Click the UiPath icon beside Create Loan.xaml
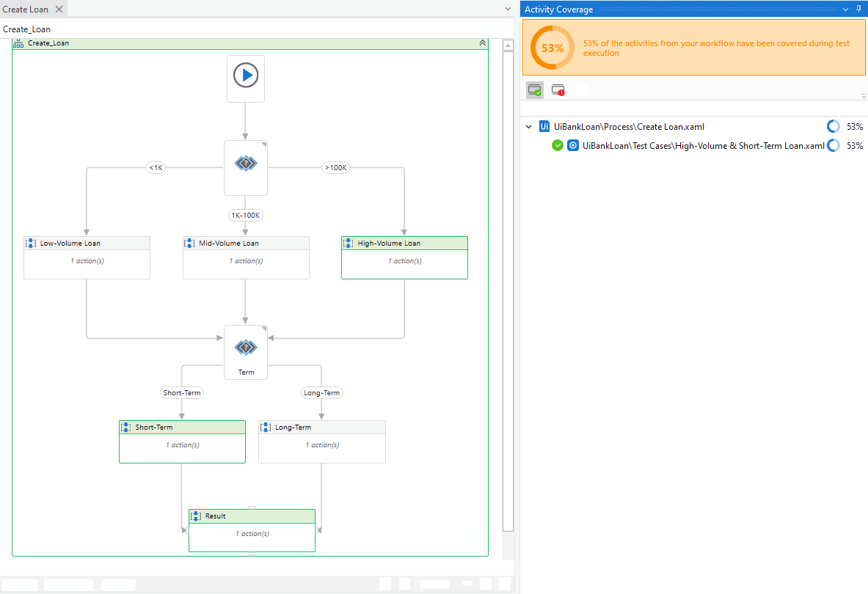The height and width of the screenshot is (594, 868). (x=544, y=127)
